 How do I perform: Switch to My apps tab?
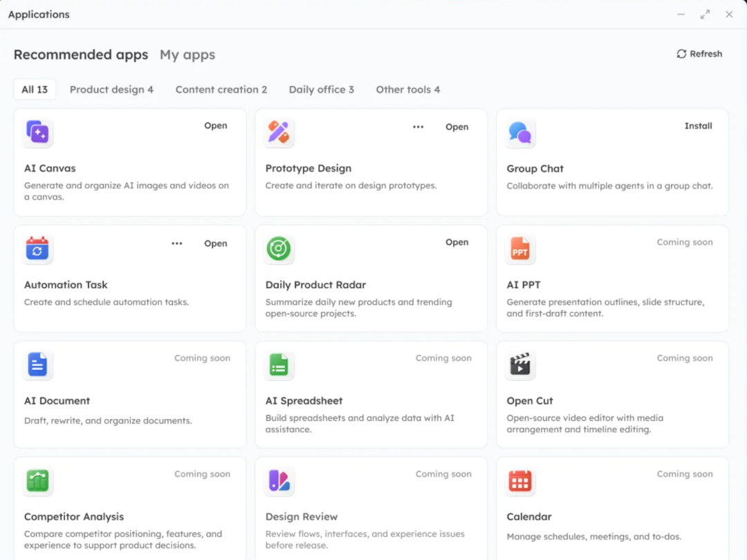point(187,55)
